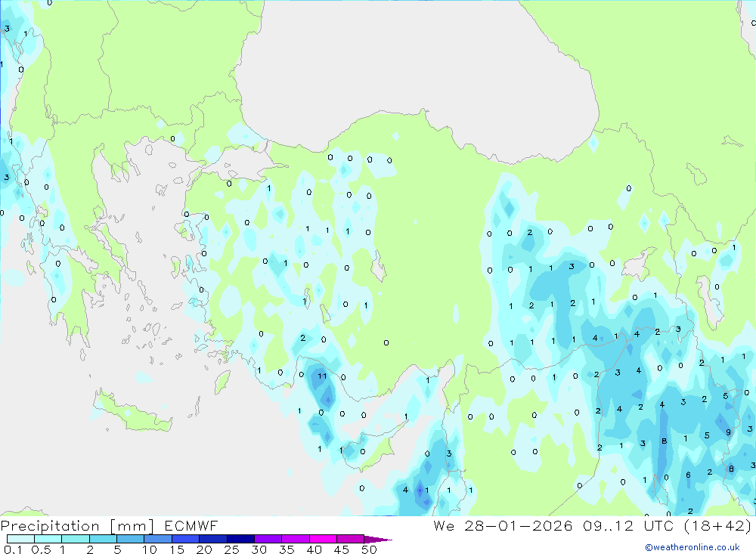Click the 20–25 mm dark blue swatch
The width and height of the screenshot is (756, 554).
pyautogui.click(x=213, y=539)
